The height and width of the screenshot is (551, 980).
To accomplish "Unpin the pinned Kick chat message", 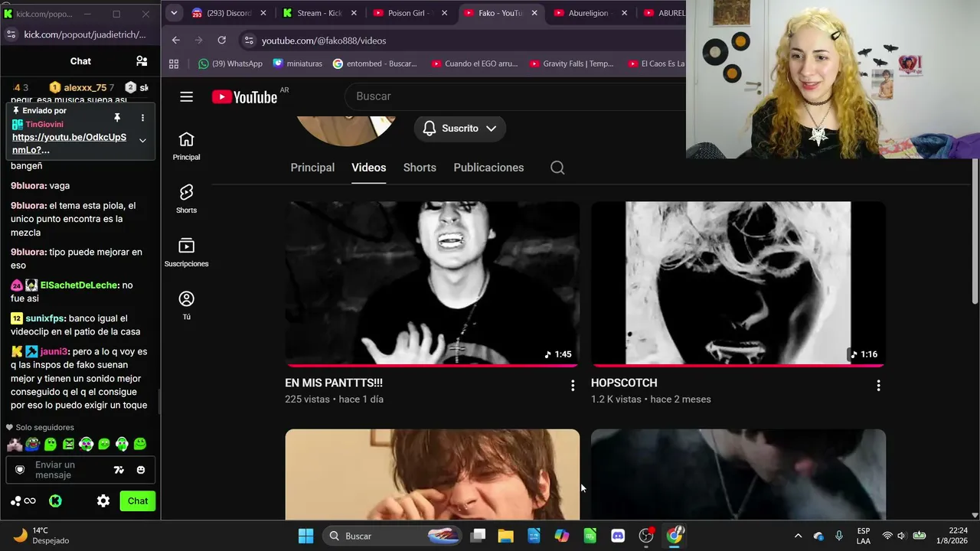I will [117, 117].
